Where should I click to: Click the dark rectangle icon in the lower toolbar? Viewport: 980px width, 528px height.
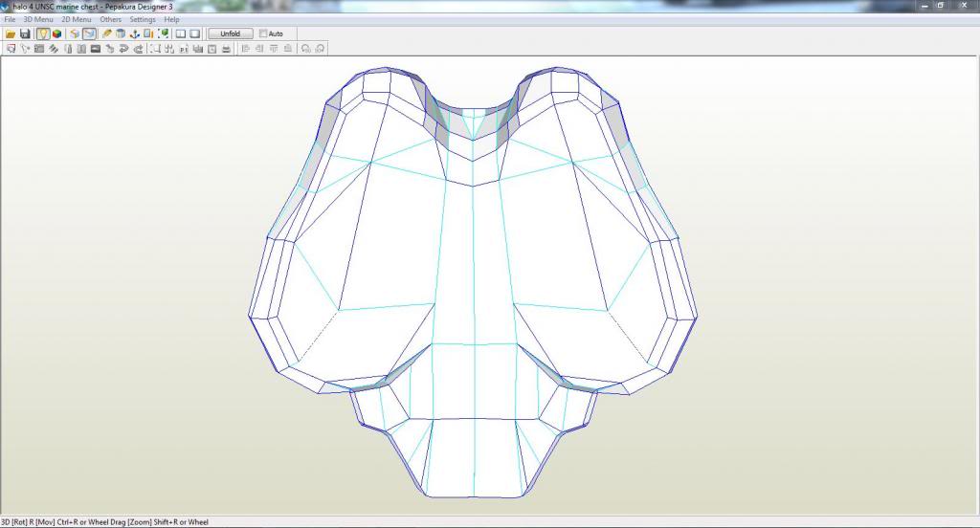click(x=96, y=49)
